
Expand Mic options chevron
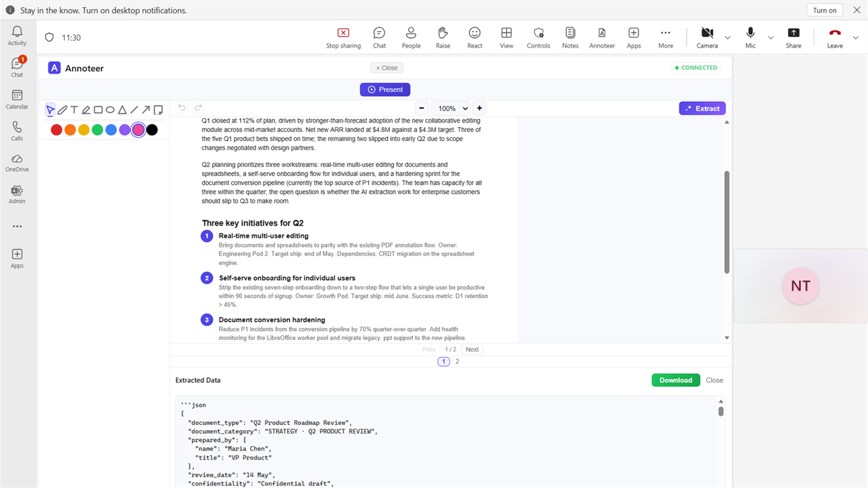(771, 37)
